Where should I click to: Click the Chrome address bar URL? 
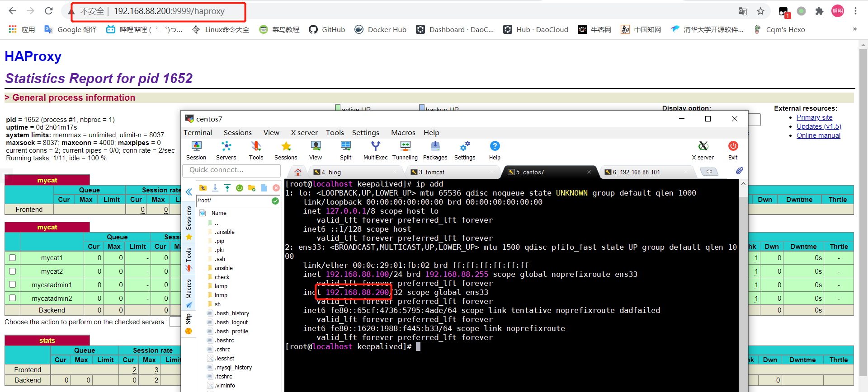click(169, 11)
